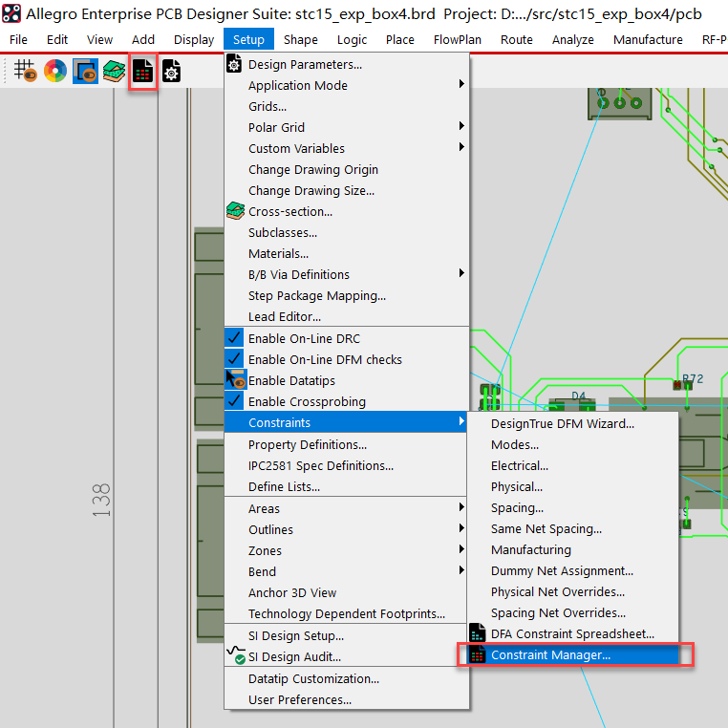Launch Constraint Manager from the toolbar icon

(x=143, y=72)
